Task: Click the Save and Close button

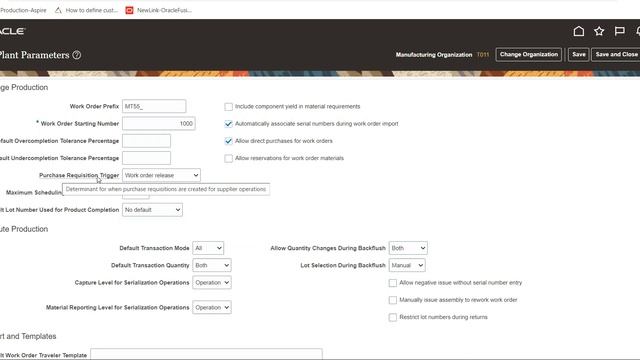Action: coord(616,54)
